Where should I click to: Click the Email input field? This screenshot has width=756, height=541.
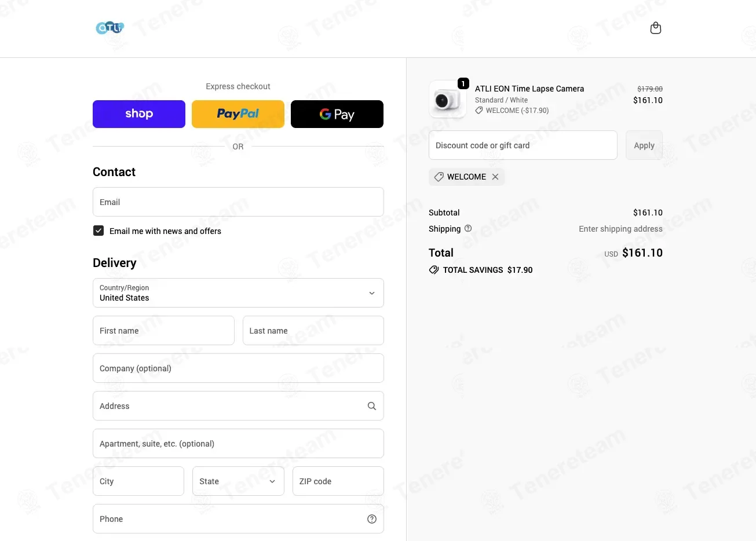(238, 202)
